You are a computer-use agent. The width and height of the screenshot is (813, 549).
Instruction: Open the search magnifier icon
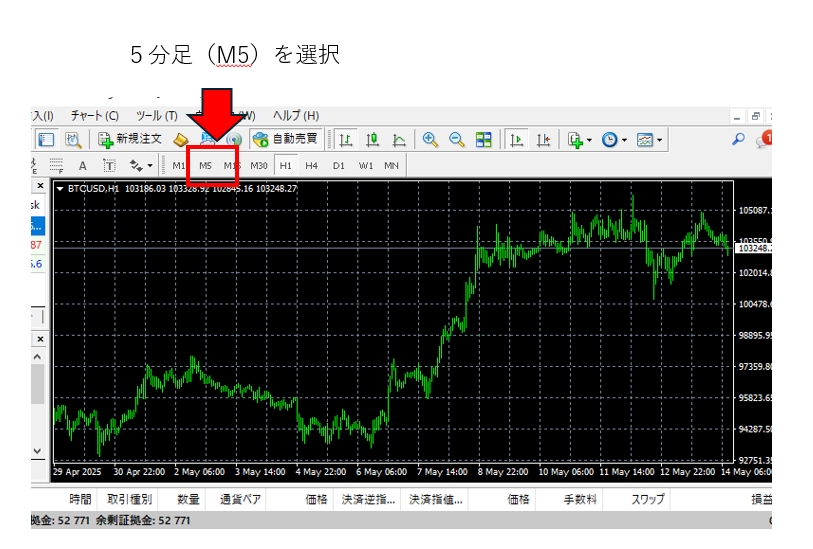[738, 140]
